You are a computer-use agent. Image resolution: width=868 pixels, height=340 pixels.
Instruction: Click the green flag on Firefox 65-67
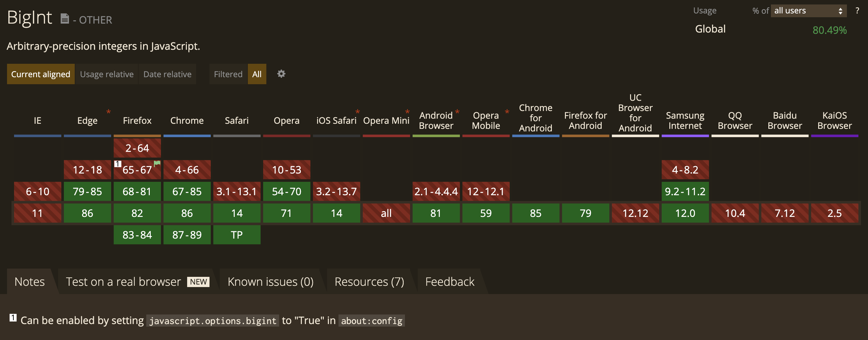coord(157,164)
